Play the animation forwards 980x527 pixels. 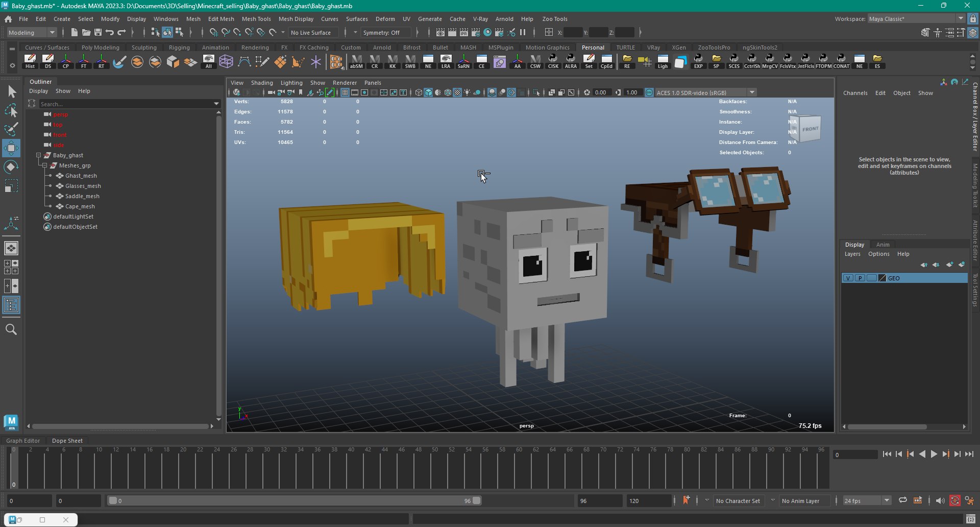pos(934,454)
